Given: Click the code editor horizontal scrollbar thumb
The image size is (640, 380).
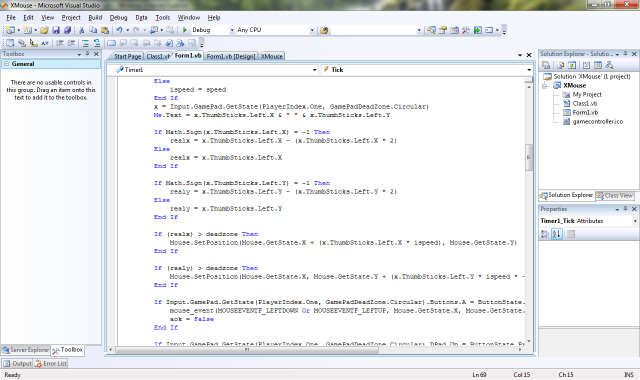Looking at the screenshot, I should [x=247, y=350].
